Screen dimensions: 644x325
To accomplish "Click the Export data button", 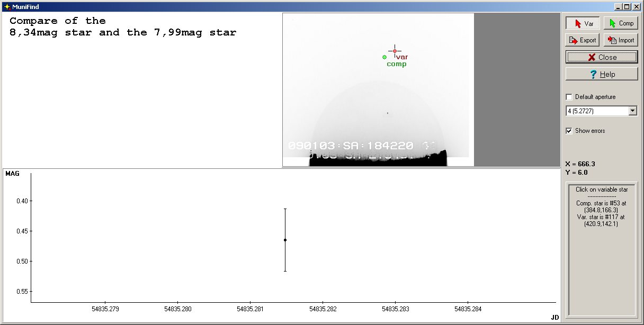I will 583,40.
